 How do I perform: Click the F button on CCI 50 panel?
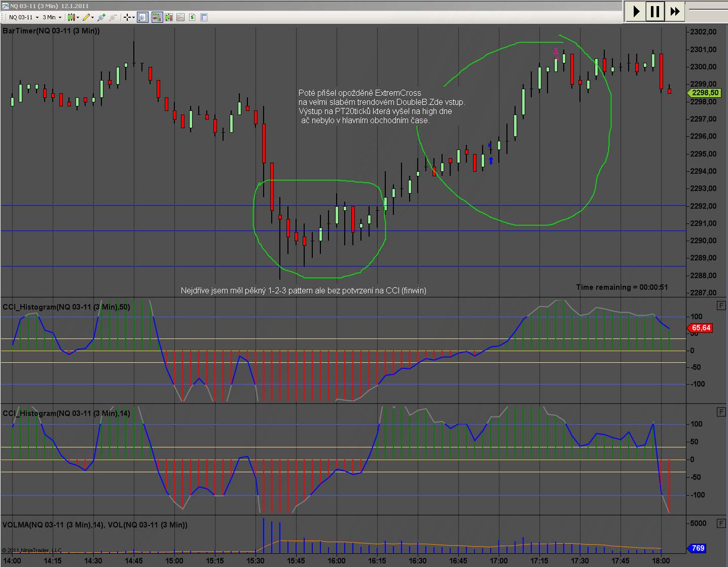721,306
